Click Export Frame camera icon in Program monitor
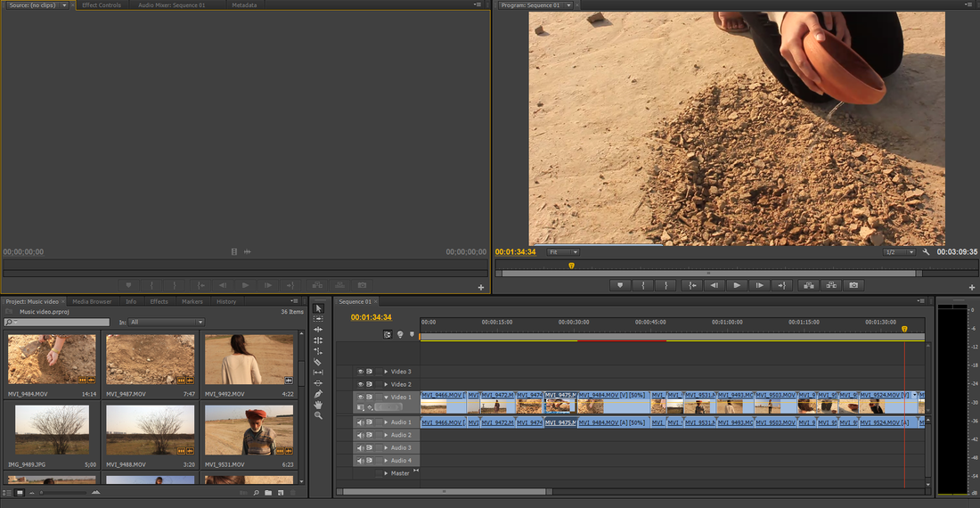The height and width of the screenshot is (508, 980). pyautogui.click(x=853, y=285)
